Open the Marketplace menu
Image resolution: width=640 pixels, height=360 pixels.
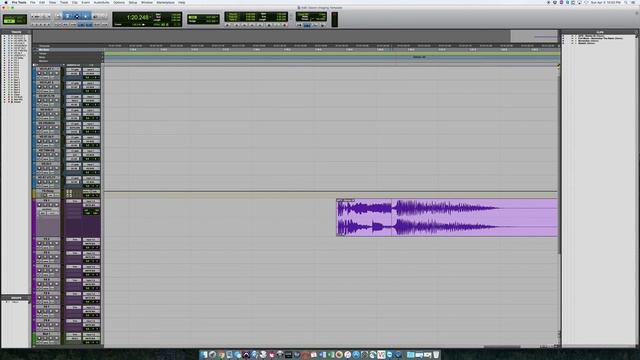[x=165, y=2]
